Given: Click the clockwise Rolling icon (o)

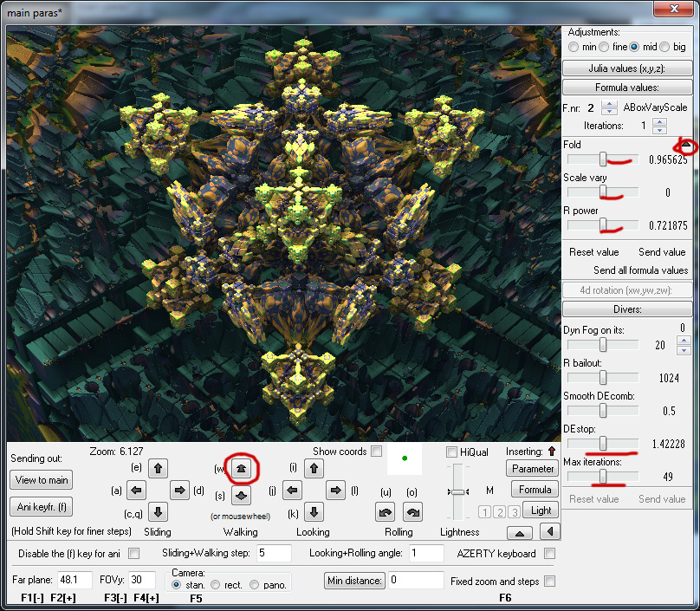Looking at the screenshot, I should (x=412, y=512).
